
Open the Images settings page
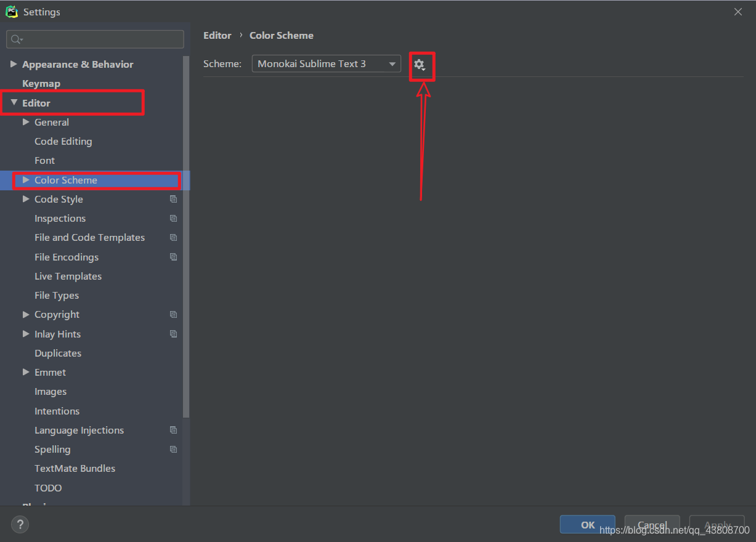click(51, 391)
